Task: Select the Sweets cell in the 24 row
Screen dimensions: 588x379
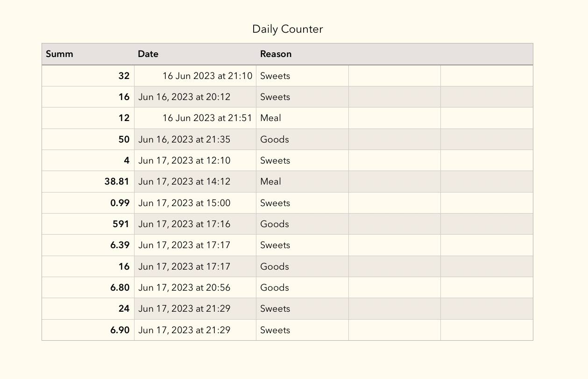Action: (302, 308)
